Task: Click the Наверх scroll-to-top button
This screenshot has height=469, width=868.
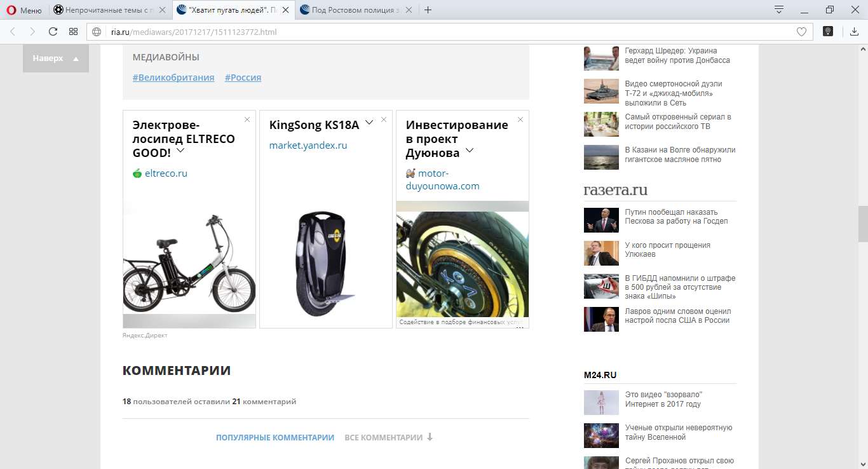Action: (x=56, y=58)
